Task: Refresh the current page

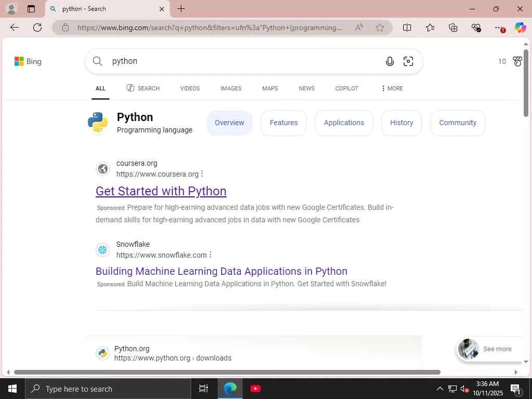Action: pos(37,28)
